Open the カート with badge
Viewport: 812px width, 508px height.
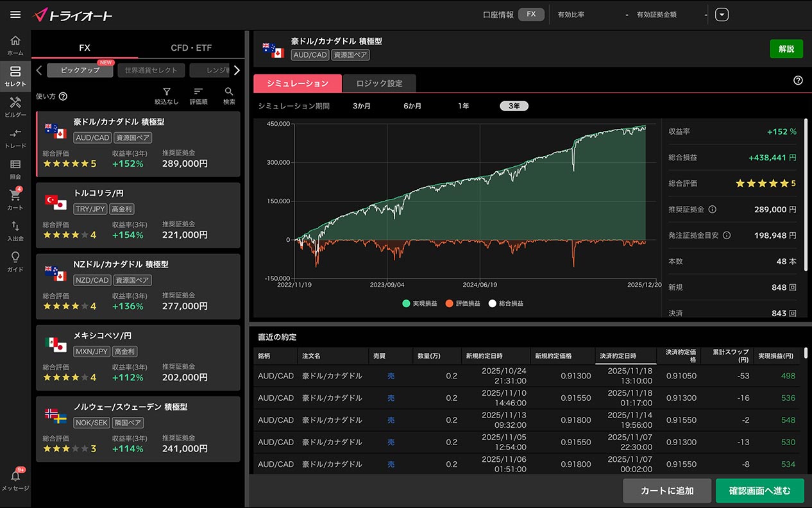coord(15,199)
